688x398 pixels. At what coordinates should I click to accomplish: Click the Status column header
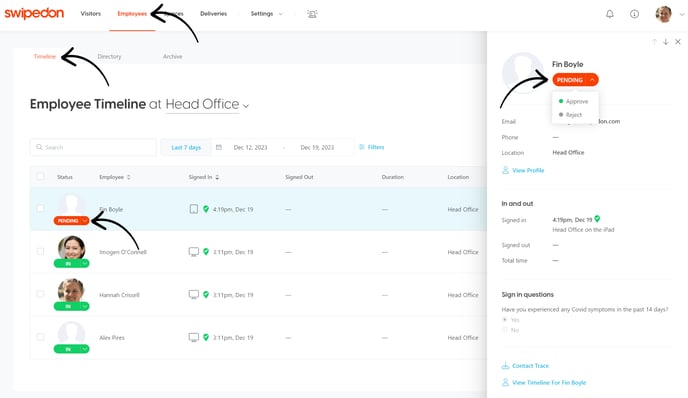tap(64, 177)
